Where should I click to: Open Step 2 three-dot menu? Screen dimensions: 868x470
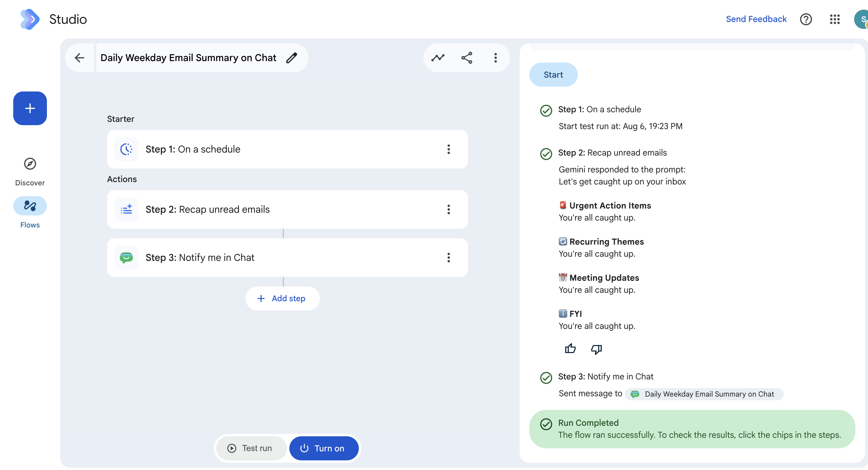(448, 209)
